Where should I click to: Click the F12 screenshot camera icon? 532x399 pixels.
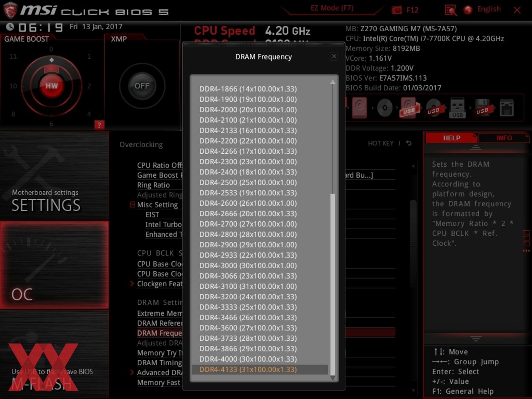[397, 10]
